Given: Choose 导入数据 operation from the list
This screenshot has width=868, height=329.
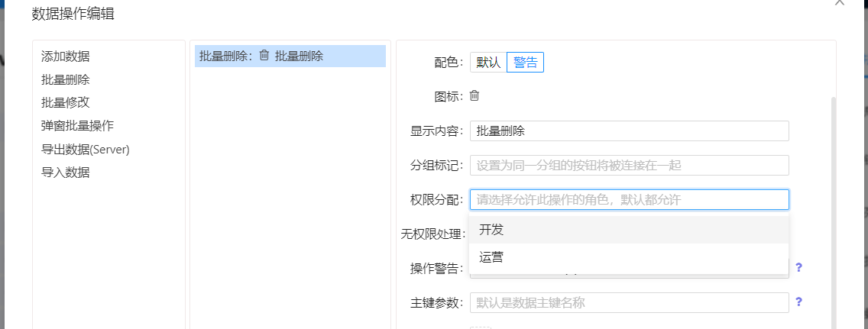Looking at the screenshot, I should click(x=65, y=173).
